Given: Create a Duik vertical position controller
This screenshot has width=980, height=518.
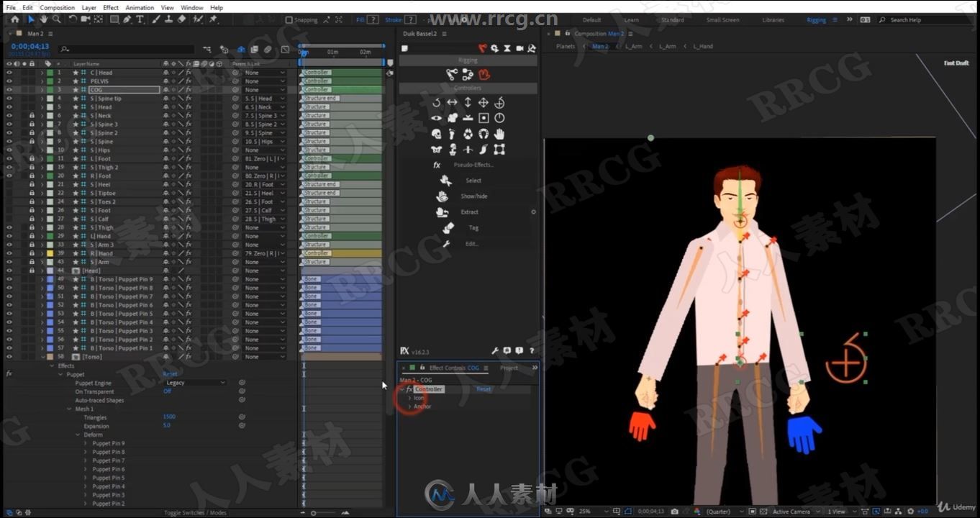Looking at the screenshot, I should (x=468, y=103).
